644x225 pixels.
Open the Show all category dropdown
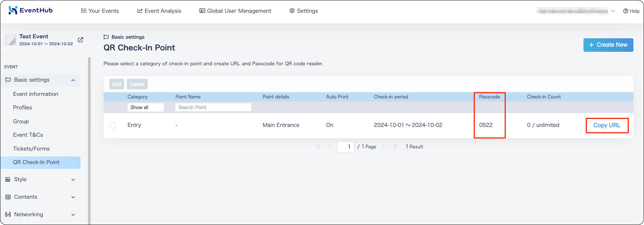tap(146, 107)
